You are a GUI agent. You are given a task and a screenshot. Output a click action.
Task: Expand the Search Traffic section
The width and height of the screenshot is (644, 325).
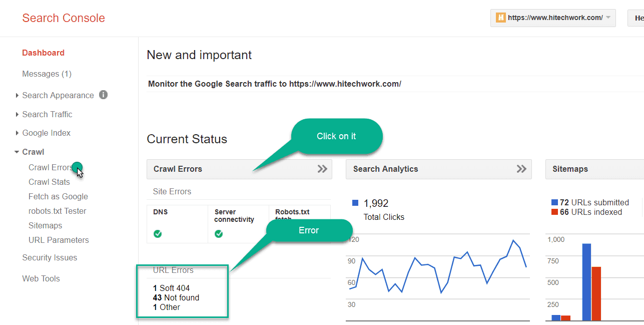[47, 114]
